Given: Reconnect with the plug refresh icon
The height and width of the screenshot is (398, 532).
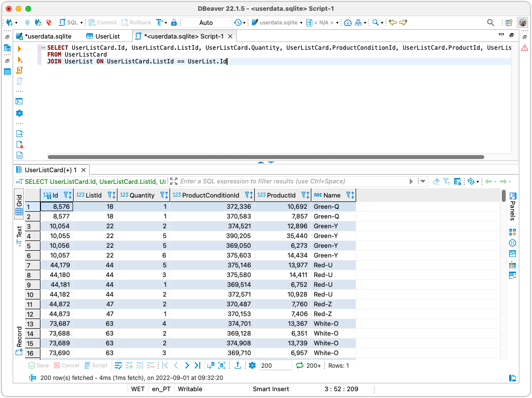Looking at the screenshot, I should point(38,23).
